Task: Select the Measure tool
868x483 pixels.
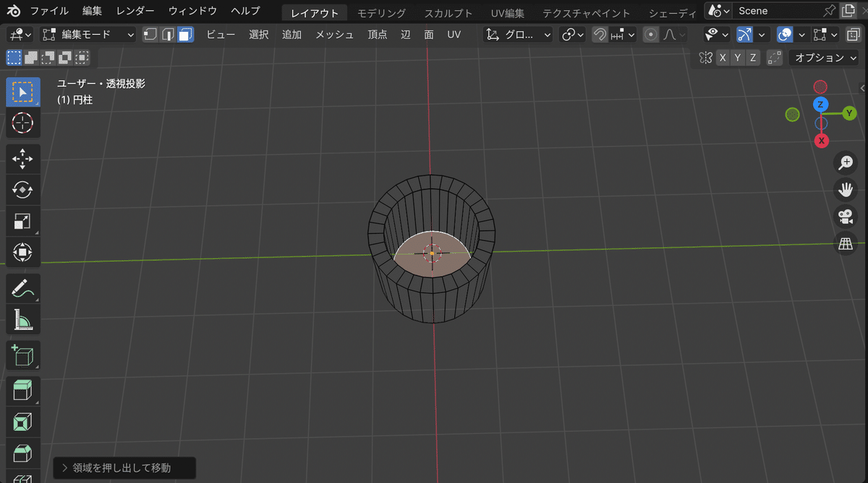Action: pyautogui.click(x=23, y=319)
